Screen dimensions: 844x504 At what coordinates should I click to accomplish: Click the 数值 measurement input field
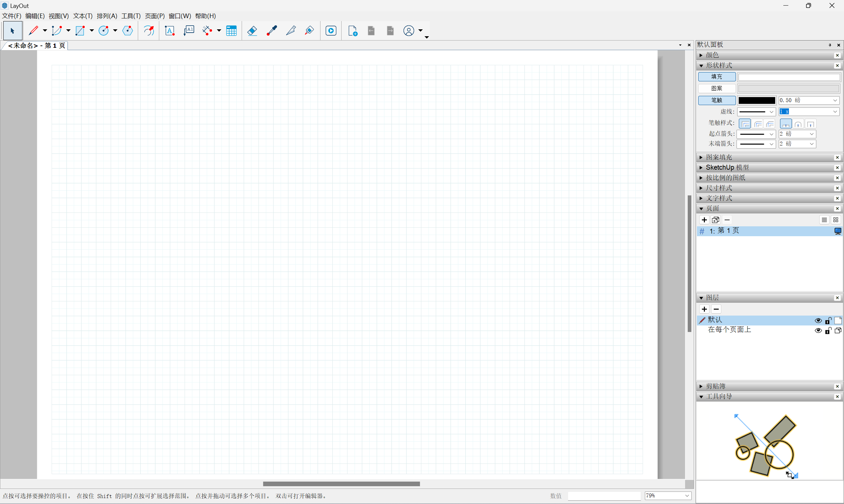click(x=604, y=496)
